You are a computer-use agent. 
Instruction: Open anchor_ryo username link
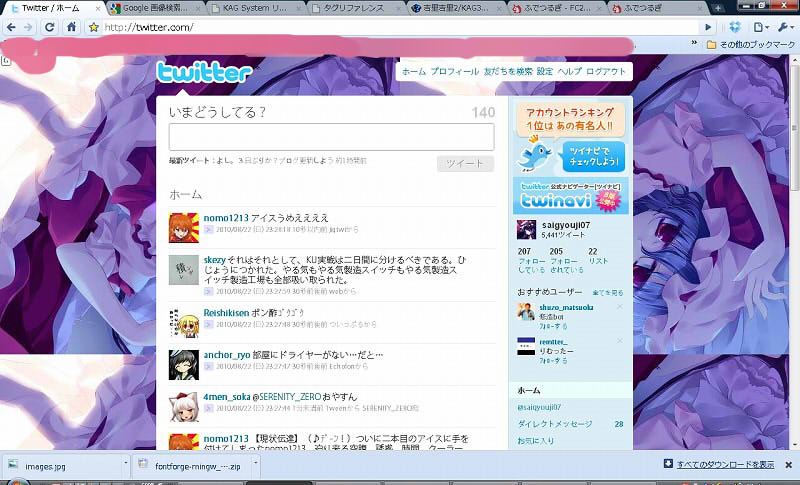[227, 355]
